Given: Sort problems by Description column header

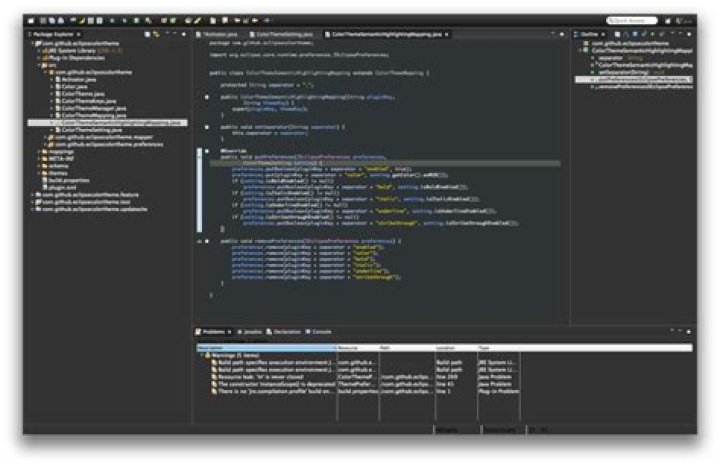Looking at the screenshot, I should point(266,348).
